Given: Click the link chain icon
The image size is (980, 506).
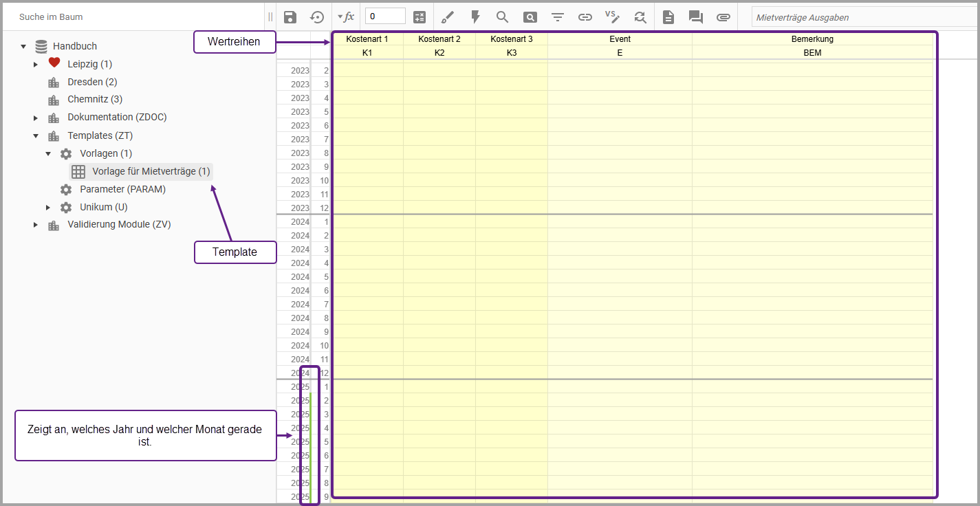Looking at the screenshot, I should point(585,17).
